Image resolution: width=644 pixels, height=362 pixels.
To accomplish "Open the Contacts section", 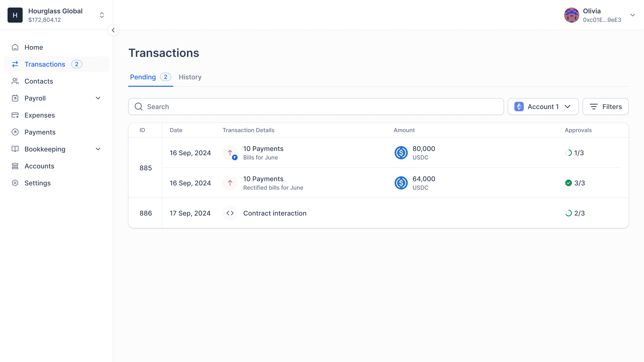I will tap(39, 81).
